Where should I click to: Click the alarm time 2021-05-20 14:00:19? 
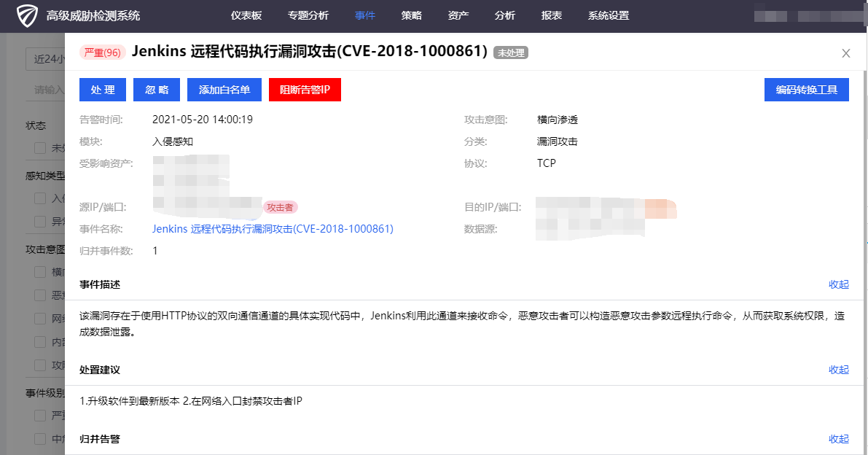[203, 120]
